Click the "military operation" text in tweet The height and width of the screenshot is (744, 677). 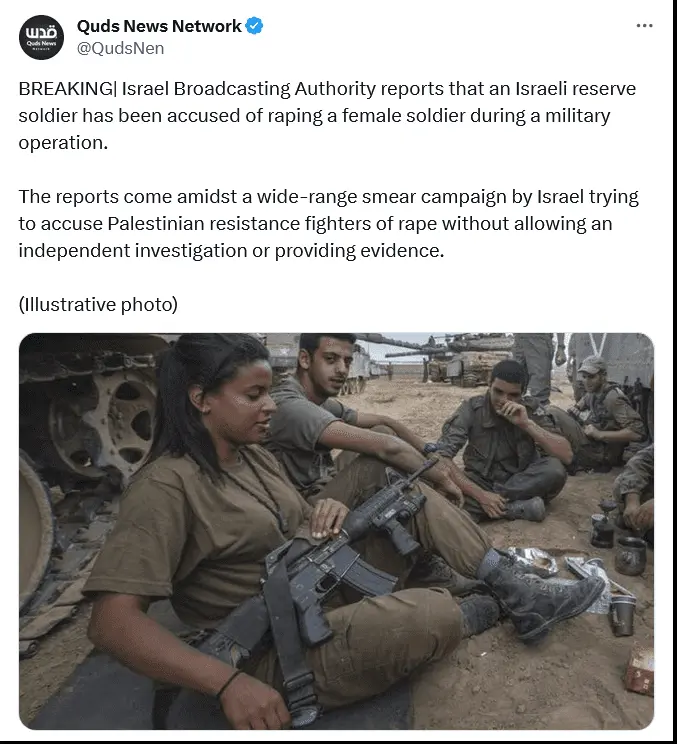point(577,116)
